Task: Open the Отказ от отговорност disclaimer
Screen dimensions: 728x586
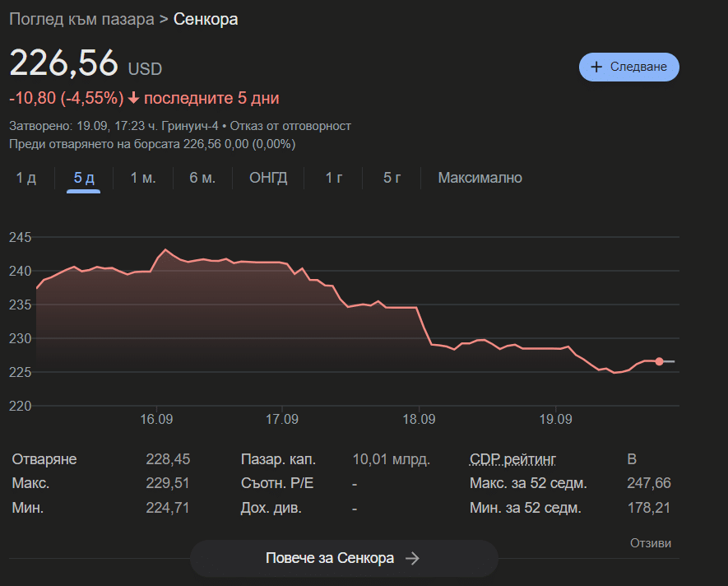Action: pos(290,126)
